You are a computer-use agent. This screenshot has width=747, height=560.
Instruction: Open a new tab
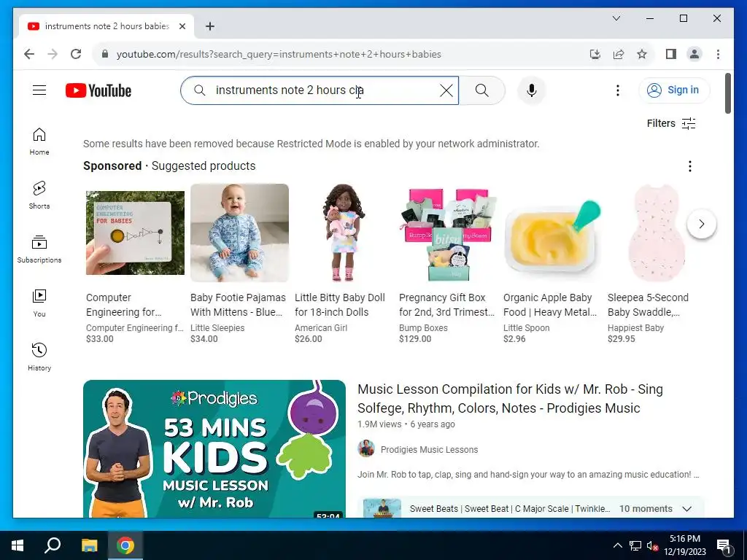209,26
